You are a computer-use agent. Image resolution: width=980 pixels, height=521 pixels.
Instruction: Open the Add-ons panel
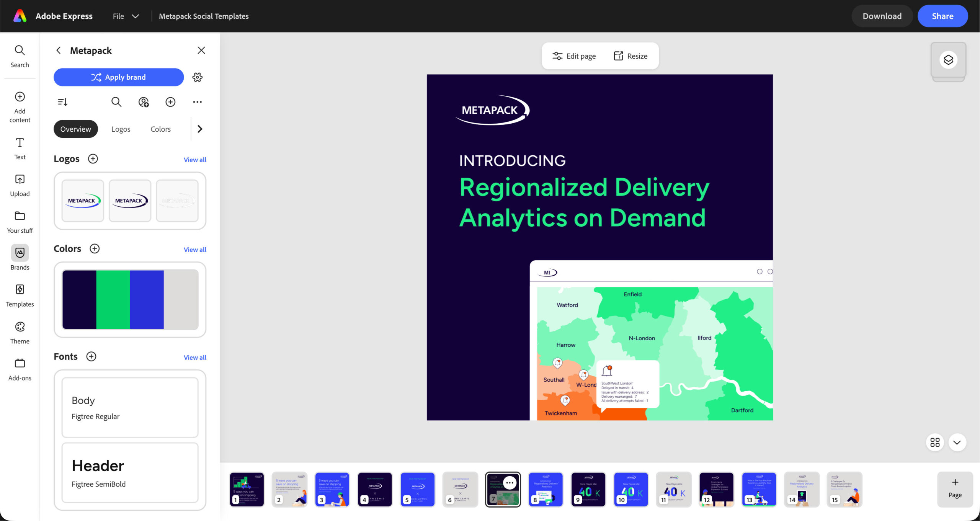coord(20,369)
